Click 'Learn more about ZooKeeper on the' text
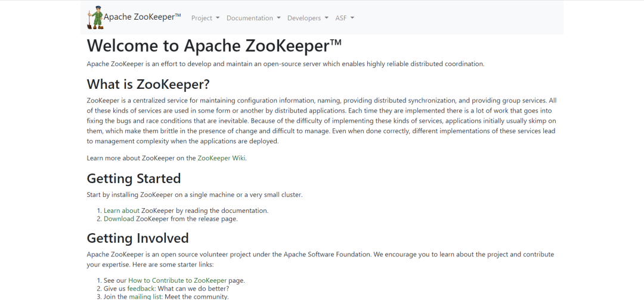The height and width of the screenshot is (300, 644). pyautogui.click(x=141, y=158)
